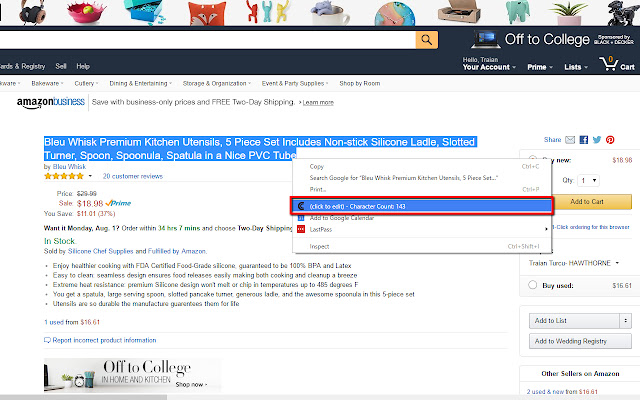This screenshot has width=640, height=400.
Task: Click the Character Count extension icon in menu
Action: click(301, 206)
